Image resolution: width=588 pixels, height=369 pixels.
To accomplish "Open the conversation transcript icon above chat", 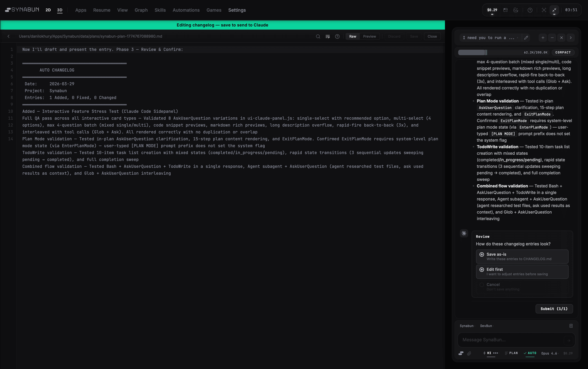I will (571, 326).
